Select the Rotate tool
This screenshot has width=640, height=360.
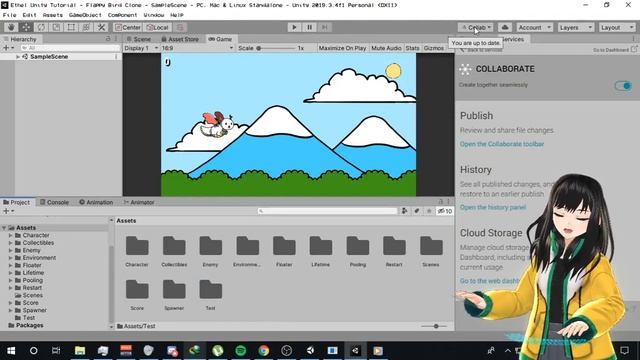41,27
